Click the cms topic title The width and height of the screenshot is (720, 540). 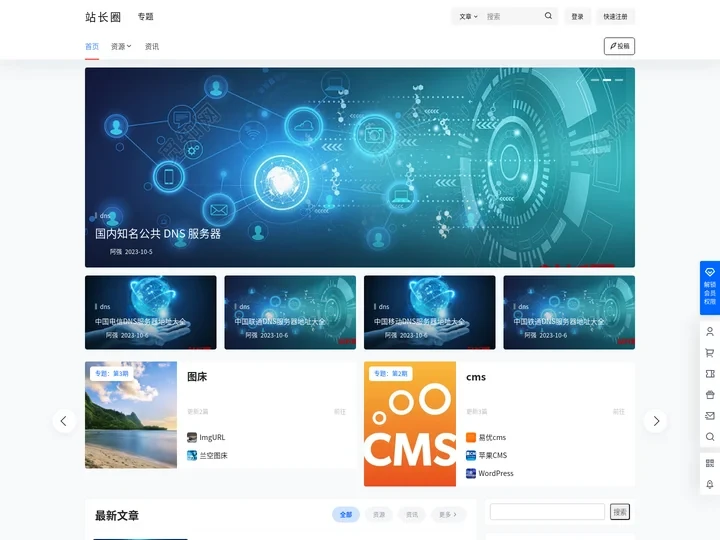[476, 377]
